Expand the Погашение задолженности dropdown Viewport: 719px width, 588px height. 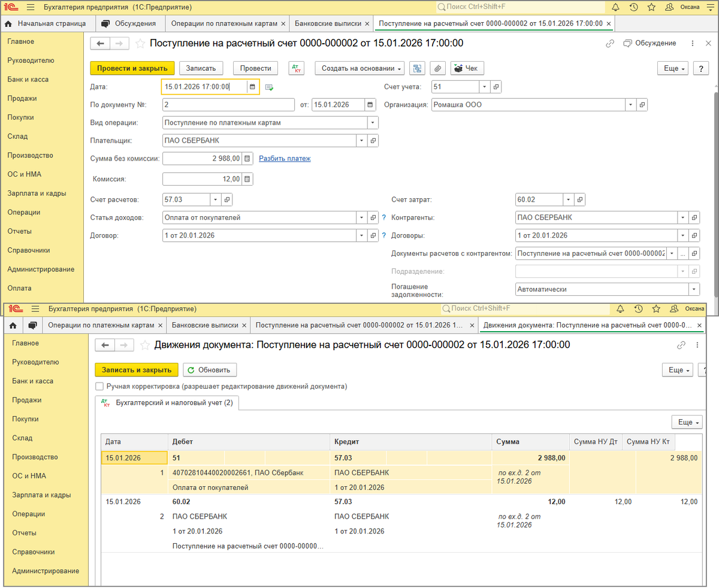coord(694,289)
